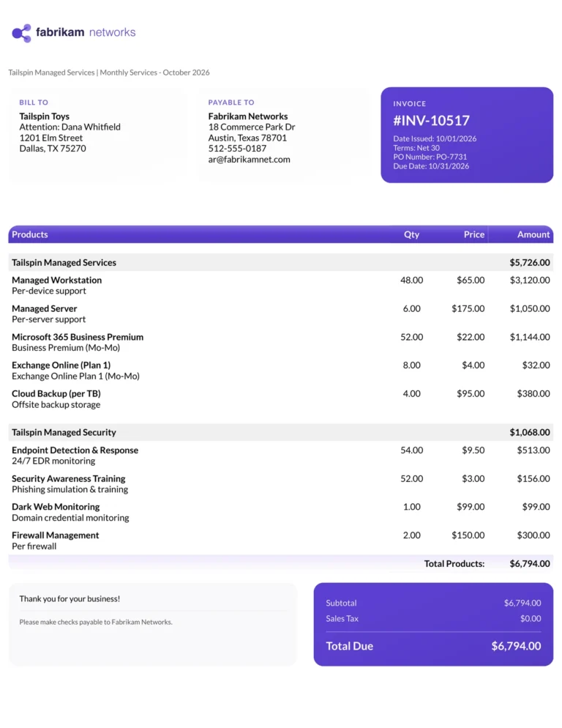Image resolution: width=562 pixels, height=728 pixels.
Task: Select the 'Tailspin Toys' bill-to name
Action: [44, 116]
